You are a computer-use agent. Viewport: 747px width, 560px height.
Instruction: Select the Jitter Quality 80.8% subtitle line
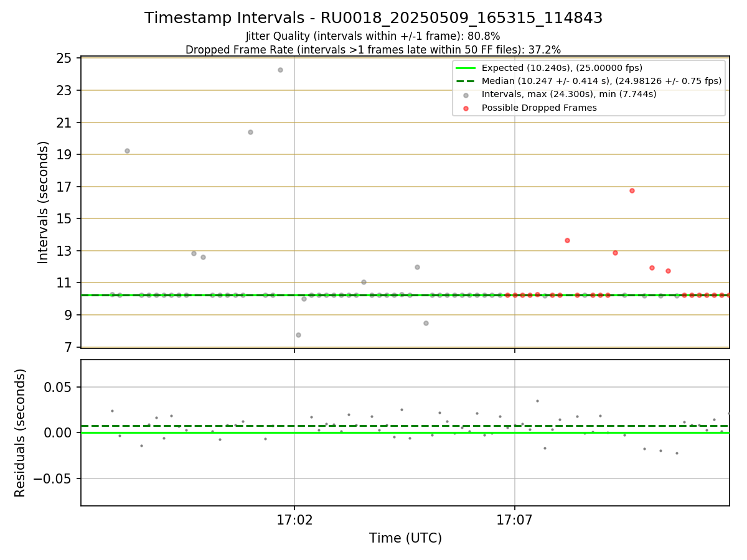click(373, 36)
